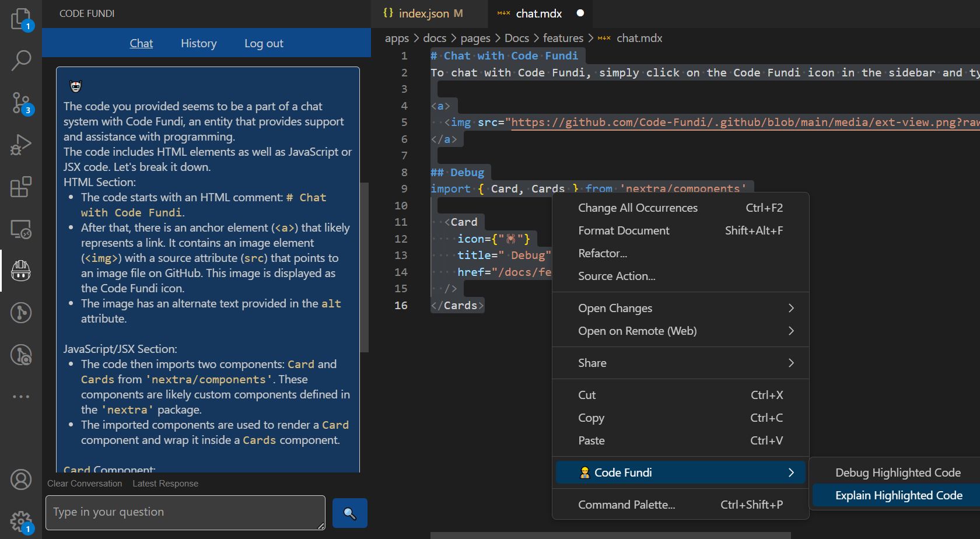980x539 pixels.
Task: Open the Explorer view icon
Action: tap(21, 19)
